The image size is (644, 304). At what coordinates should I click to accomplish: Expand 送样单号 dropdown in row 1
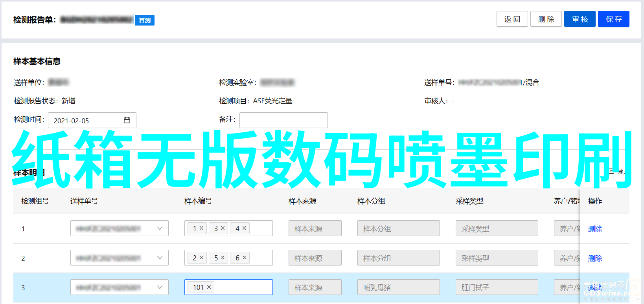pos(160,228)
